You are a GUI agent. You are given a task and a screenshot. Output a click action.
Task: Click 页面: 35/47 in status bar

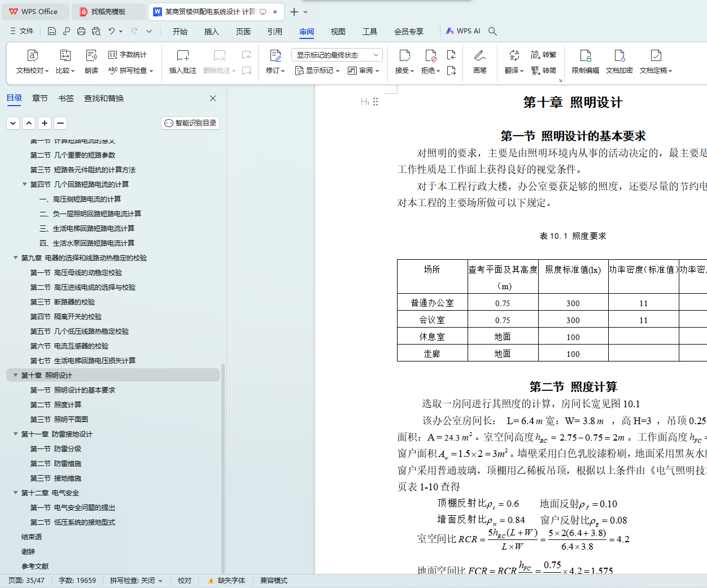click(x=27, y=581)
